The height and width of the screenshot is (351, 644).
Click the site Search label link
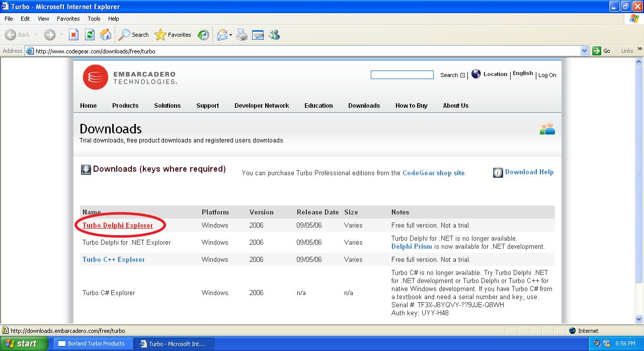click(x=449, y=76)
